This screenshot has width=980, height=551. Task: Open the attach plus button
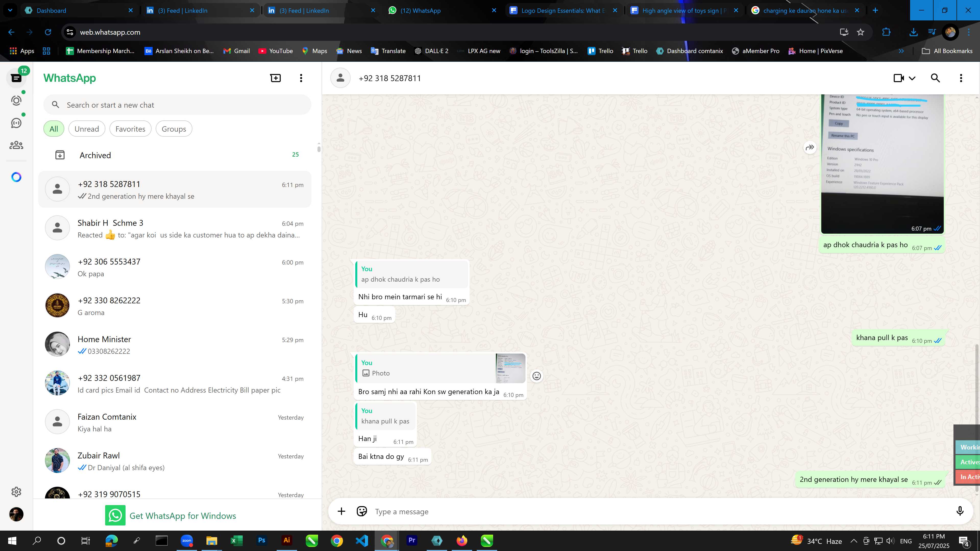341,511
